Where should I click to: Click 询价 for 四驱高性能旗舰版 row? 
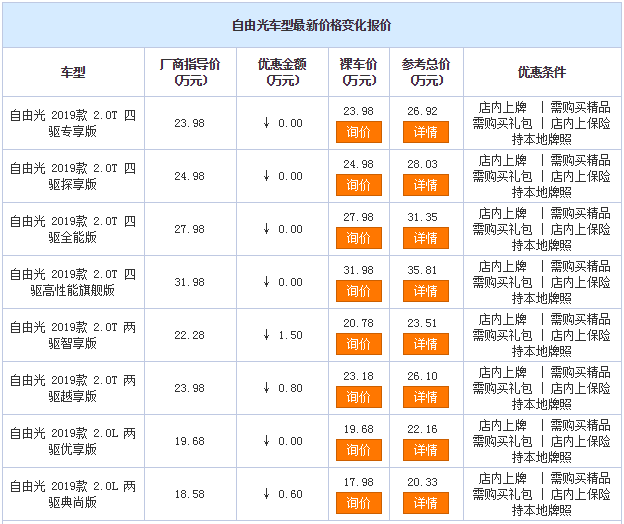coord(359,291)
